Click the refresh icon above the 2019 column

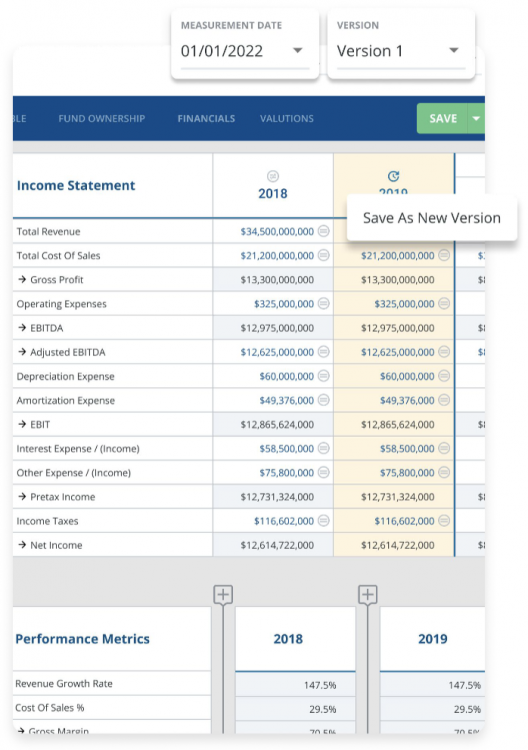(393, 176)
